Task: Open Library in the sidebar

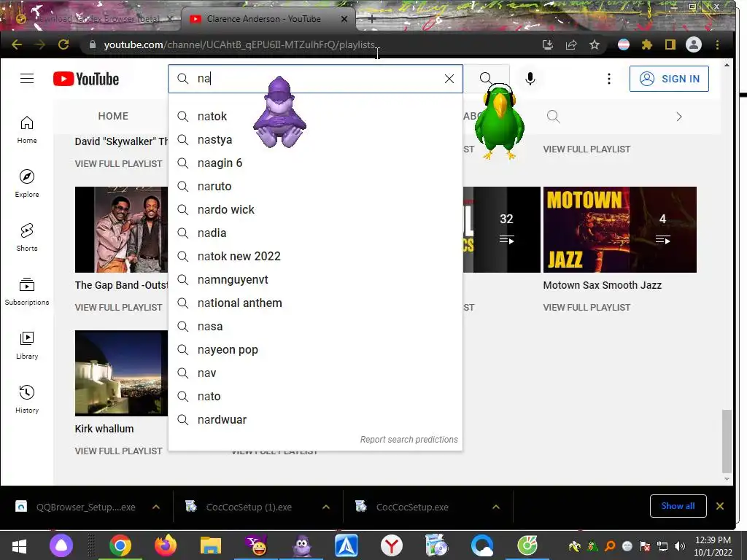Action: point(27,345)
